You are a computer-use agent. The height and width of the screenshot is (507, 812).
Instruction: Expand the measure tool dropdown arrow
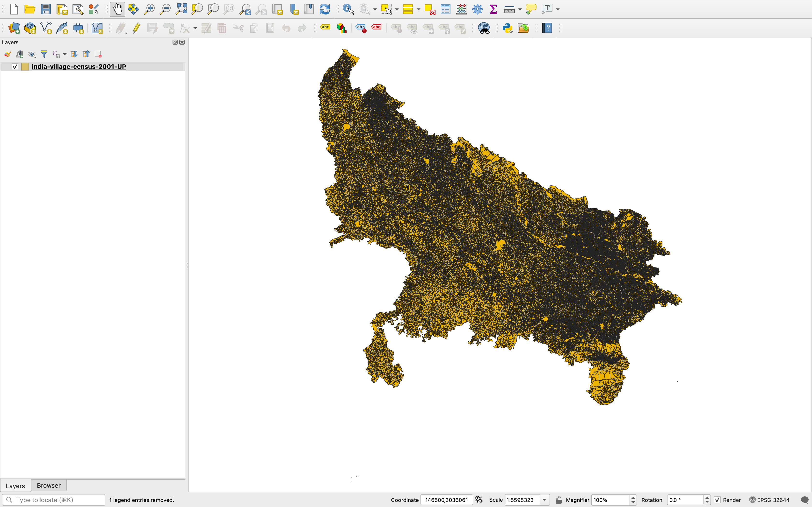520,9
